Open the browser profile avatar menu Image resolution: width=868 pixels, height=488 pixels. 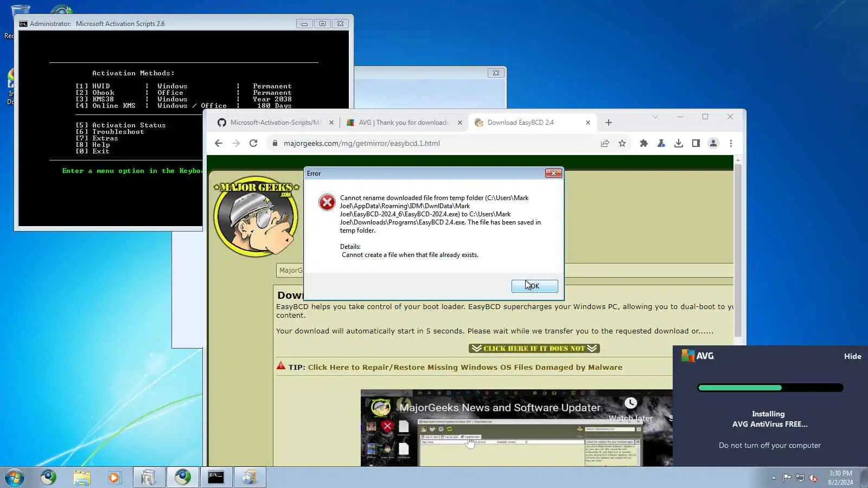click(x=713, y=143)
